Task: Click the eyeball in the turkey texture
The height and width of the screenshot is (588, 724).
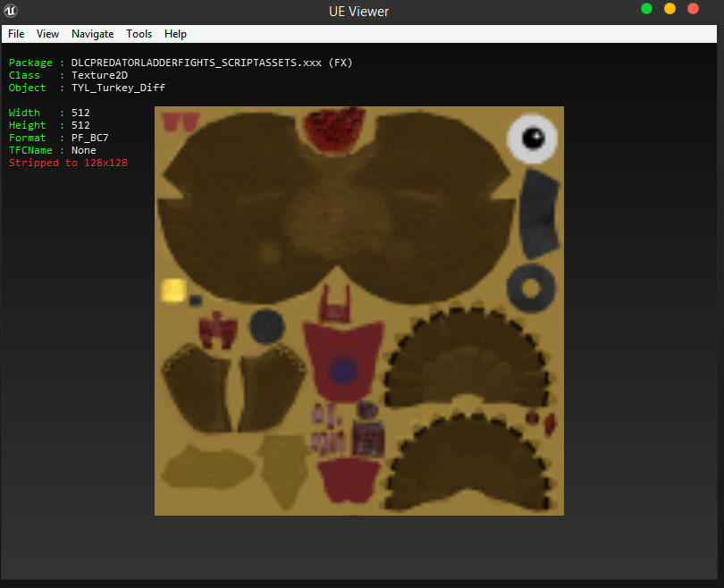Action: 532,138
